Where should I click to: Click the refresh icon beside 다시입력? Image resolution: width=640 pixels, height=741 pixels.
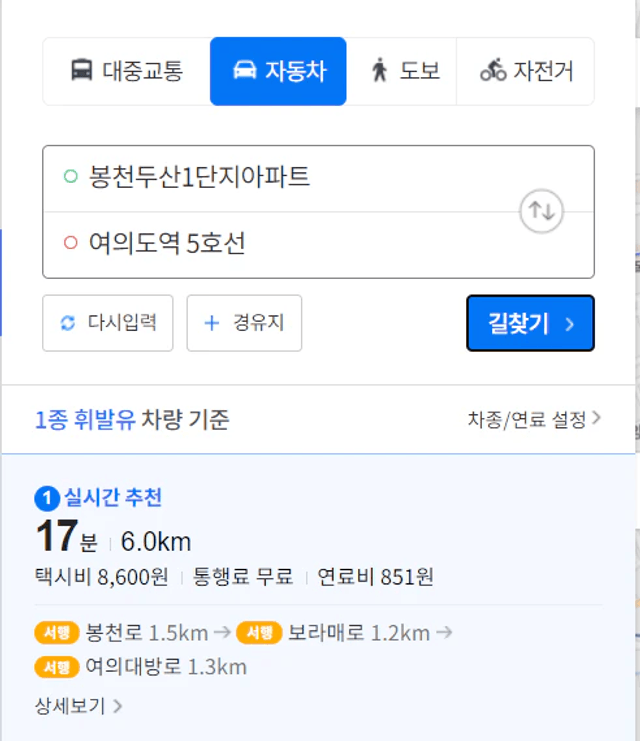pos(68,323)
